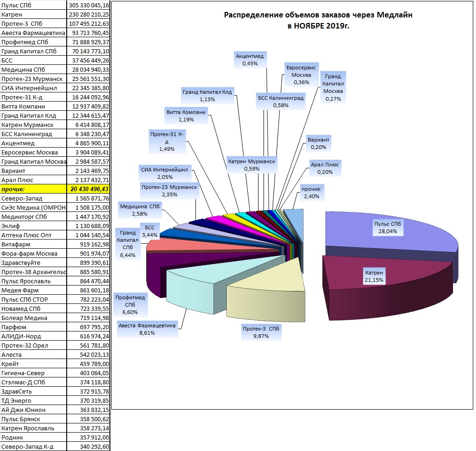Select the 'АЛИДИ-Норд' table cell

point(33,336)
